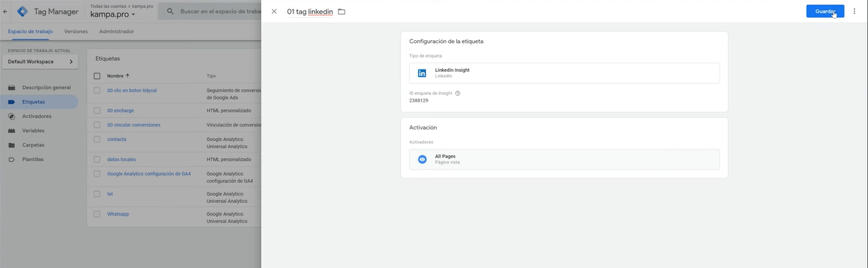Select the All Pages trigger row
The width and height of the screenshot is (868, 268).
click(564, 159)
